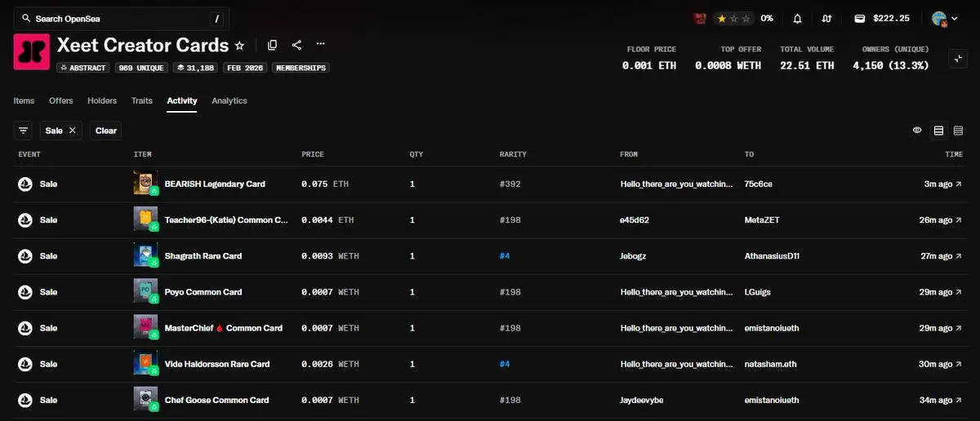Click the red rewards badge icon
The image size is (980, 421).
click(x=700, y=18)
